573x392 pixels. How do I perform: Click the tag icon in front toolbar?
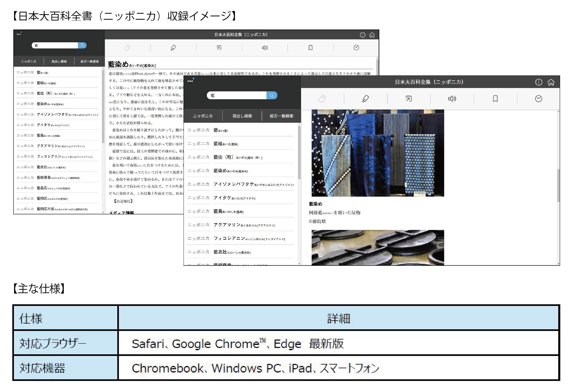click(x=322, y=99)
